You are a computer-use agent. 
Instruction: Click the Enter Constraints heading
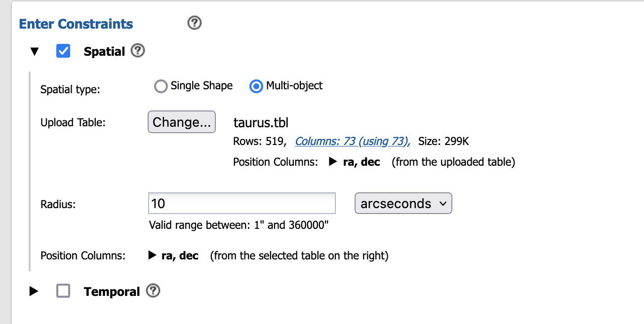[x=76, y=24]
